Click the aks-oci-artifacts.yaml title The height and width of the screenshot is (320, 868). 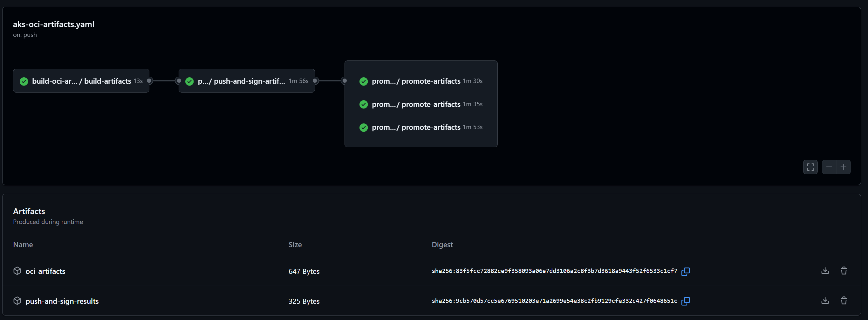click(x=54, y=24)
